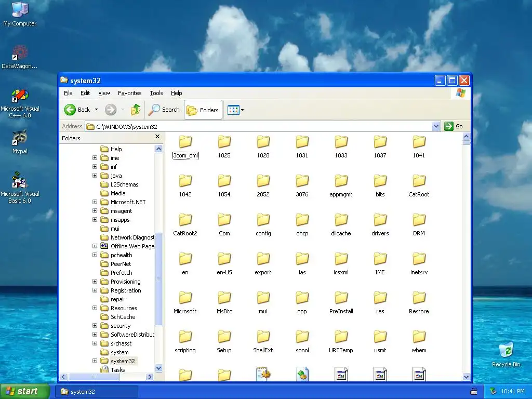The image size is (532, 399).
Task: Expand the system32 tree node
Action: [x=95, y=361]
